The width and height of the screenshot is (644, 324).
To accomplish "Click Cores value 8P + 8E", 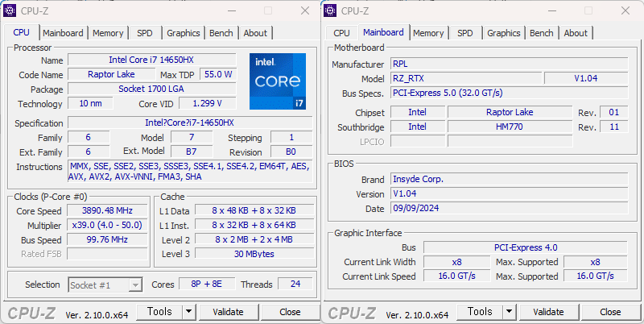I will pyautogui.click(x=207, y=284).
